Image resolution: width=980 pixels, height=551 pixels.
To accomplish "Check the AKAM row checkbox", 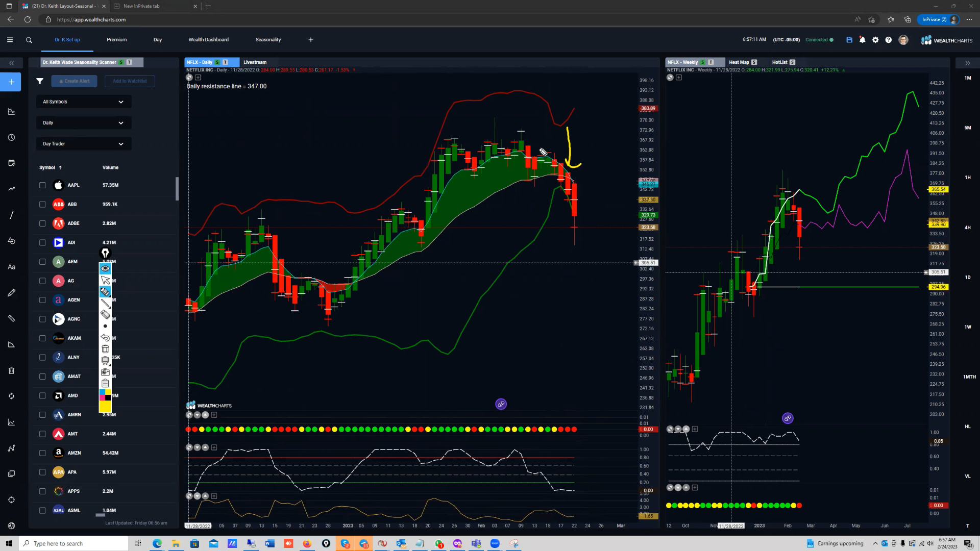I will (42, 338).
